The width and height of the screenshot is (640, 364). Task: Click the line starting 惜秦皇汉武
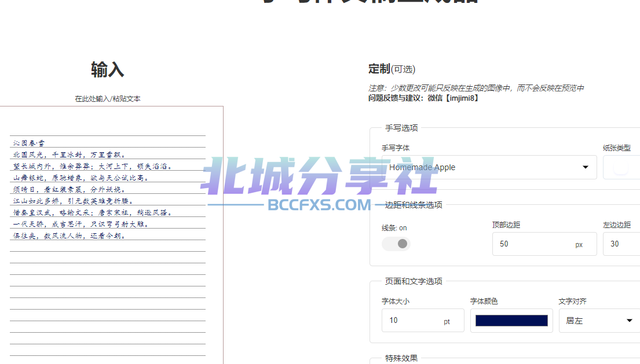93,212
